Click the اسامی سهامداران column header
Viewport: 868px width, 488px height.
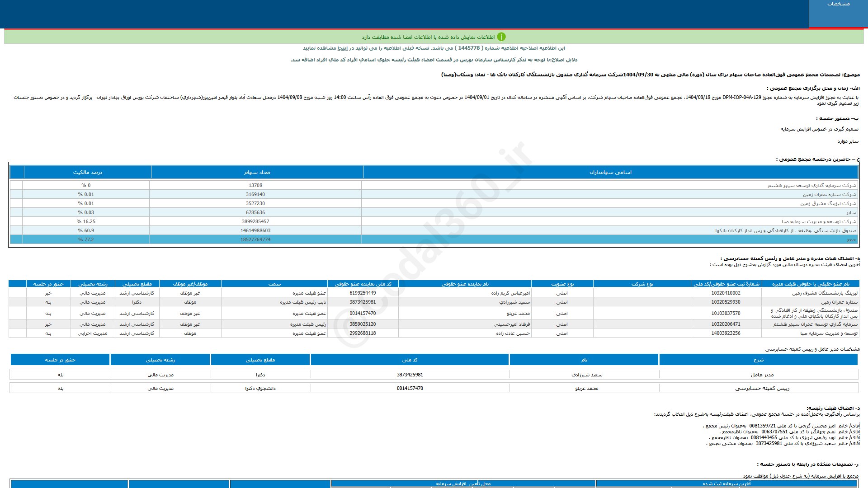pos(610,172)
